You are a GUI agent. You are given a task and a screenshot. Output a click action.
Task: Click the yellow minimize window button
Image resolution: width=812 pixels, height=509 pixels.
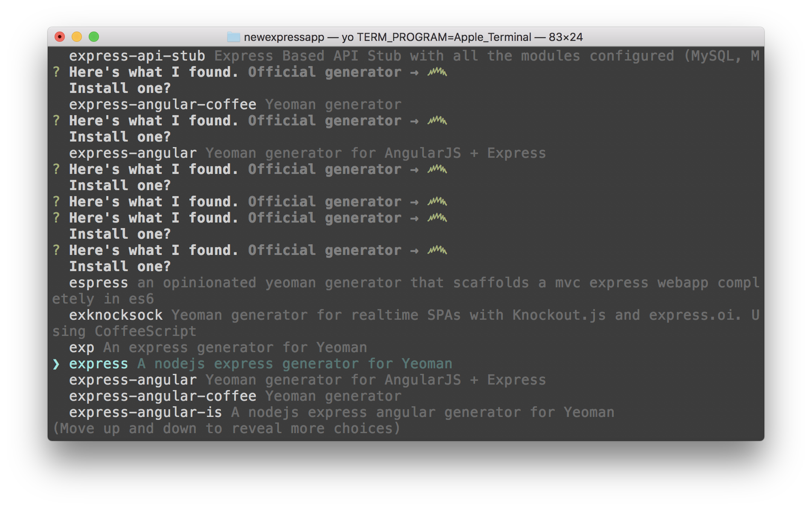77,37
